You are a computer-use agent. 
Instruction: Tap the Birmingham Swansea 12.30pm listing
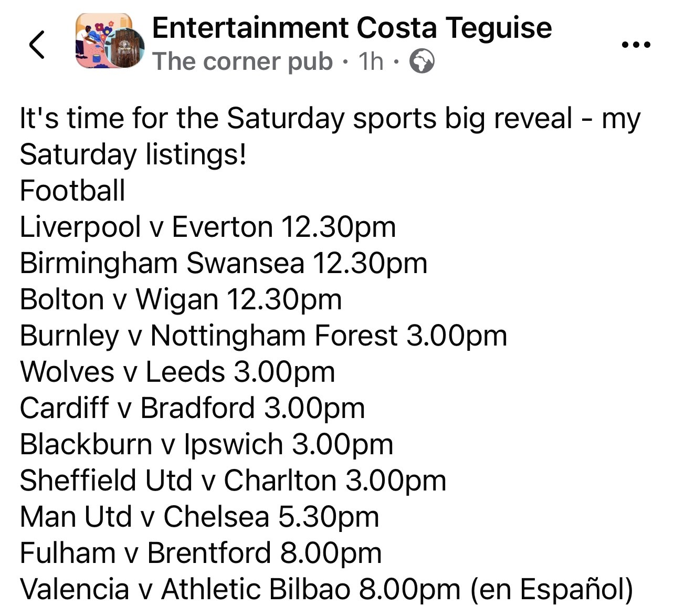click(224, 263)
